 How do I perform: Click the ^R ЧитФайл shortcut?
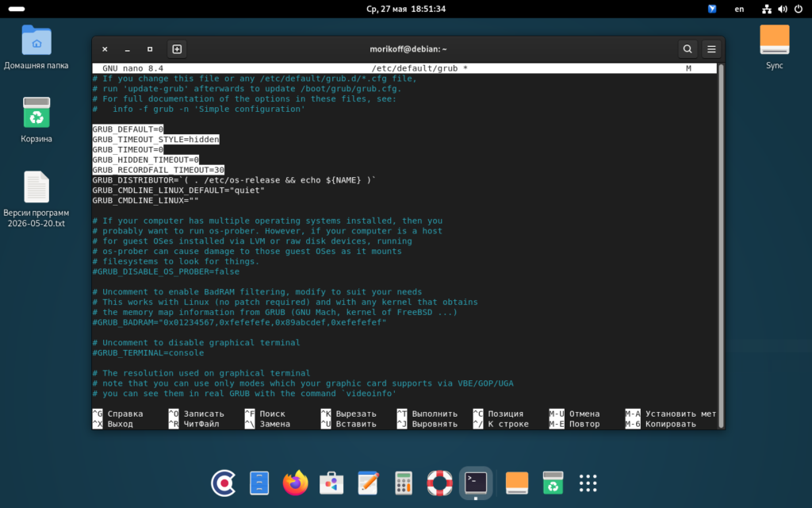point(193,424)
